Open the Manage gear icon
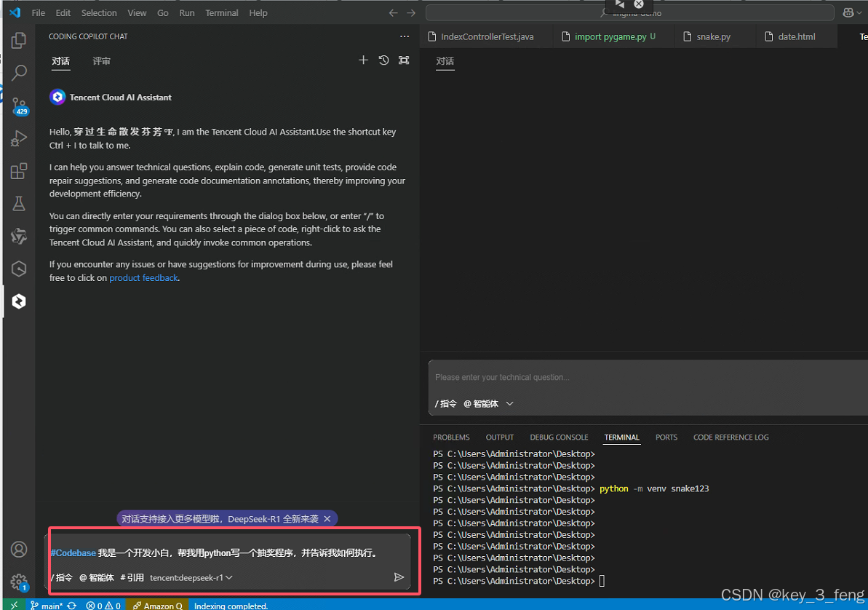This screenshot has height=610, width=868. [x=19, y=582]
